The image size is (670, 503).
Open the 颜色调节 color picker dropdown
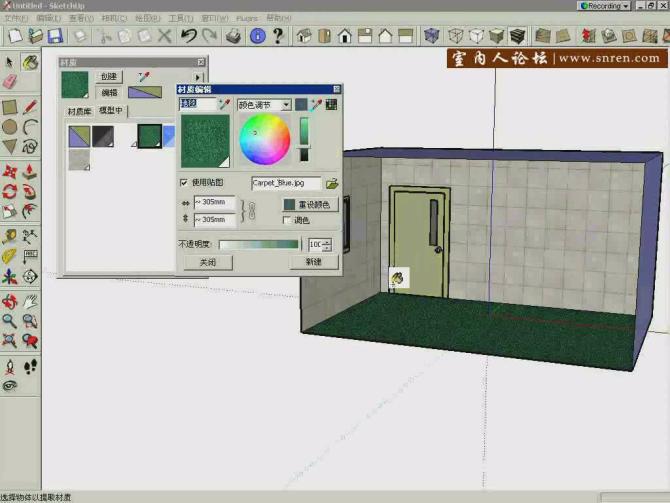(x=286, y=104)
